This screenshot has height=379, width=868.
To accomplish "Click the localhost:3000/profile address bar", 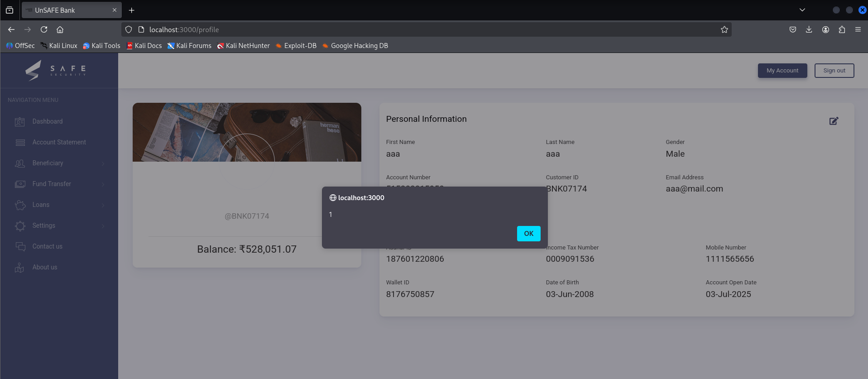I will pos(408,29).
